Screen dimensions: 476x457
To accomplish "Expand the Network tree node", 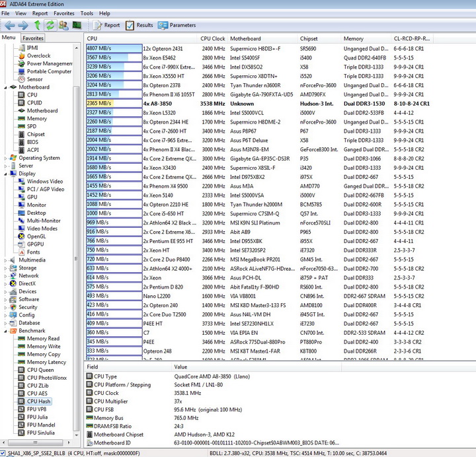I will 5,276.
